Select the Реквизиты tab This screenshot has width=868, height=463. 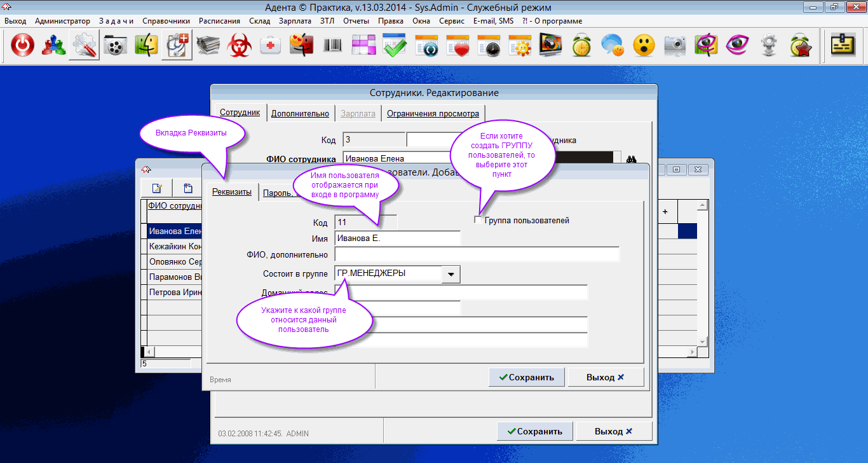(231, 193)
